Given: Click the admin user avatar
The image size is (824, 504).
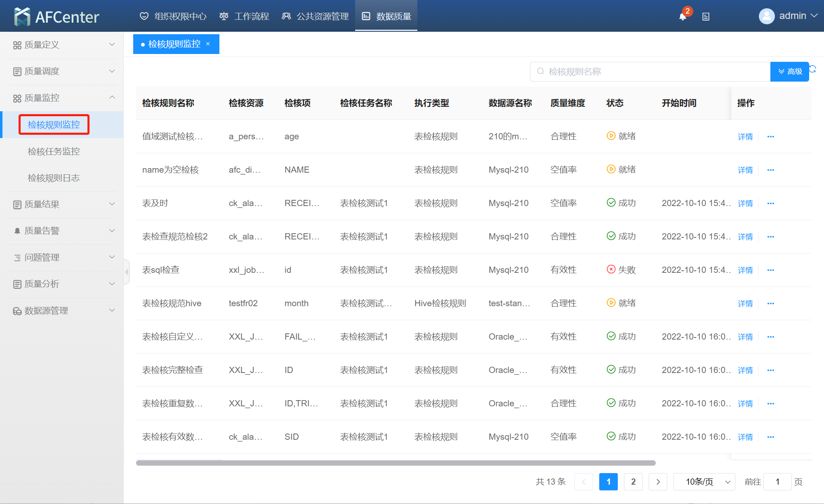Looking at the screenshot, I should pyautogui.click(x=766, y=16).
